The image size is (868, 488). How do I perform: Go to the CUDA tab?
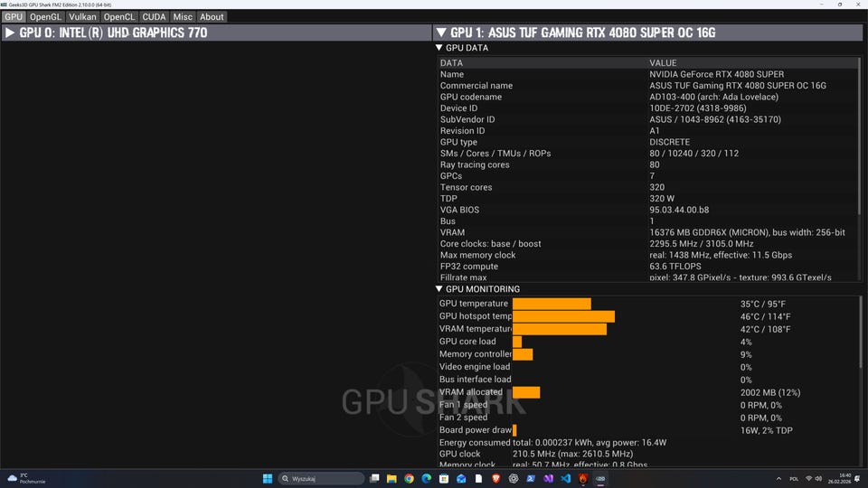click(154, 16)
